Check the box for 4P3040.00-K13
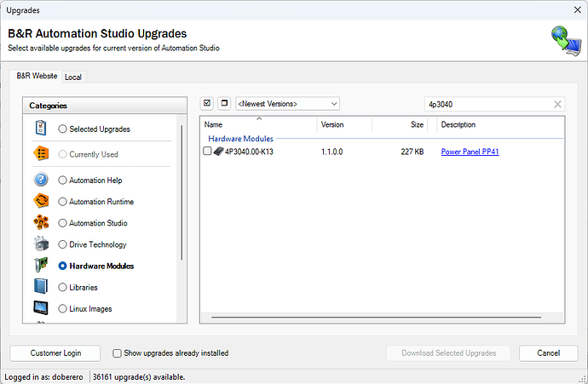 tap(207, 151)
